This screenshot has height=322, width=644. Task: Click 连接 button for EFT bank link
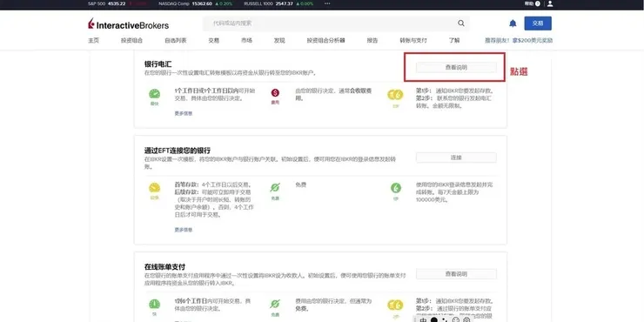(x=456, y=158)
